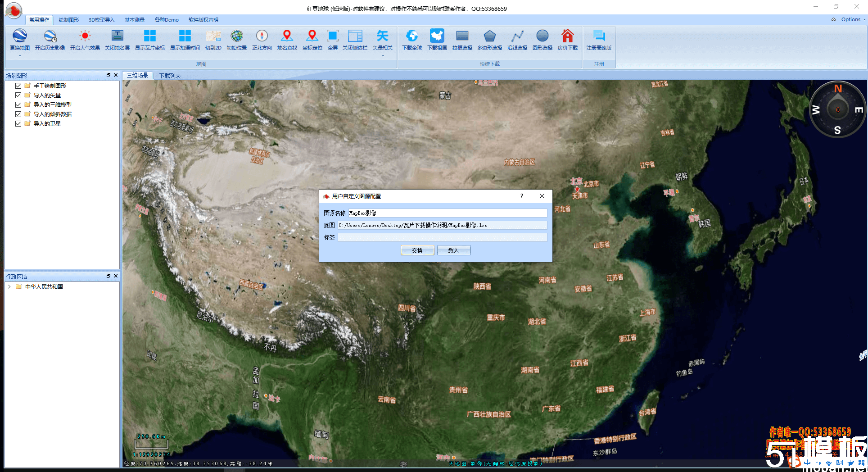Float the 行政区域 panel
Viewport: 868px width, 472px height.
(108, 276)
